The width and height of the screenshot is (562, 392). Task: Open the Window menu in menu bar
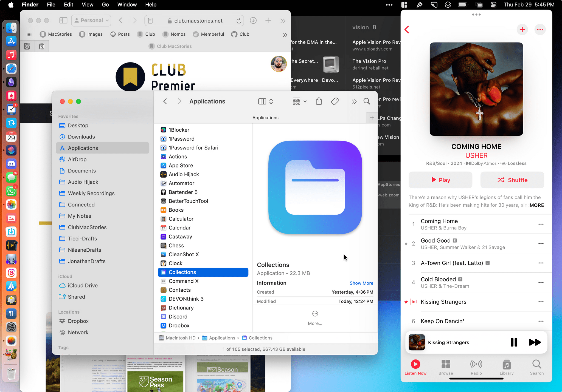coord(127,5)
